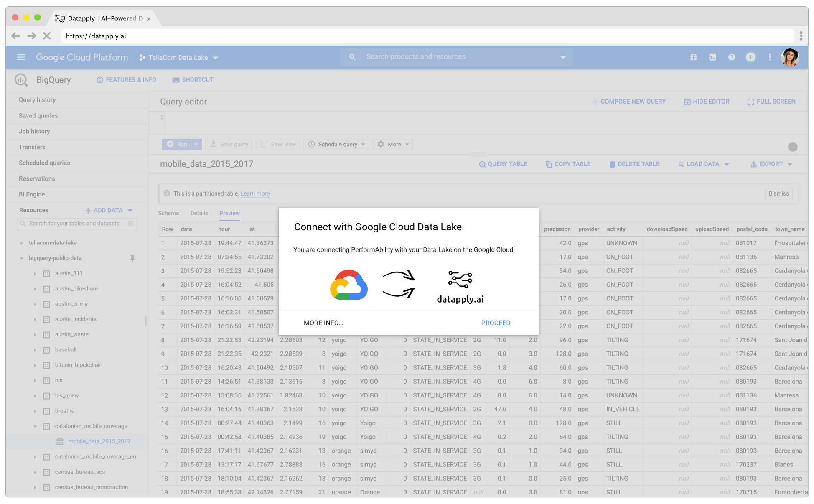Open the Run button dropdown arrow
Image resolution: width=814 pixels, height=504 pixels.
tap(196, 144)
